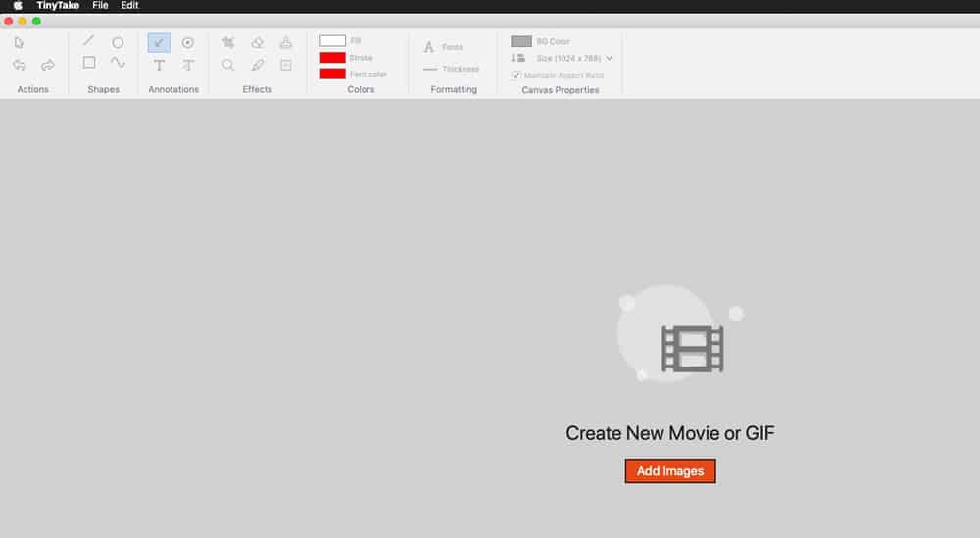
Task: Close the TinyTake window
Action: 8,22
